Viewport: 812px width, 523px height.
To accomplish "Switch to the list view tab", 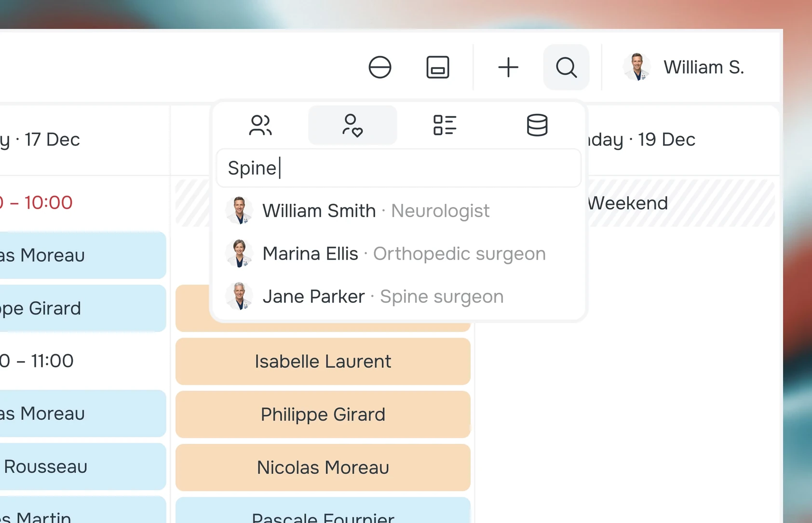I will (x=445, y=125).
